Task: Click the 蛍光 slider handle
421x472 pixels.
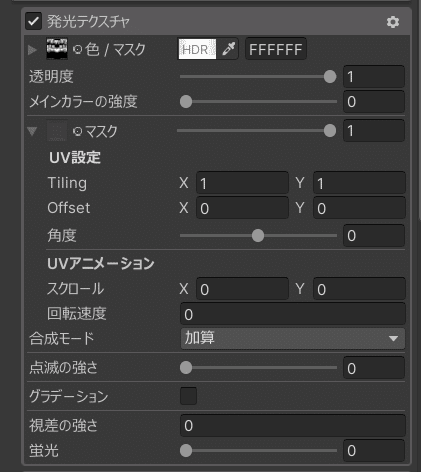Action: (186, 451)
